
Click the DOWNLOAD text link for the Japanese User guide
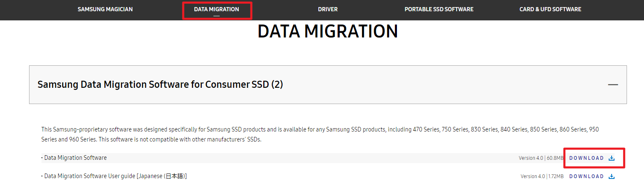click(x=586, y=176)
